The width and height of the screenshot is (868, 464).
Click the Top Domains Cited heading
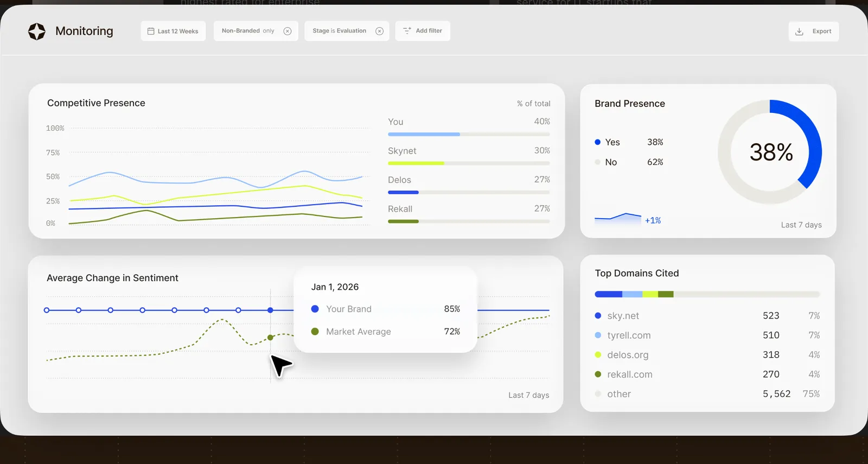pyautogui.click(x=637, y=274)
